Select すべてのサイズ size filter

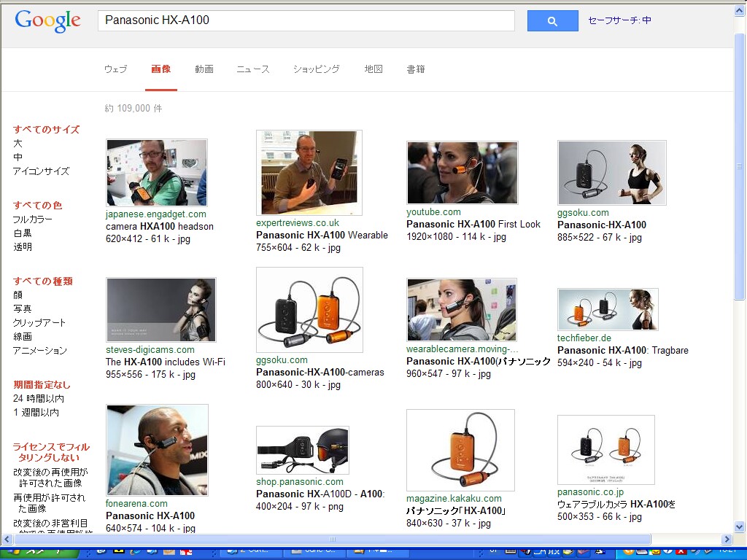point(46,129)
